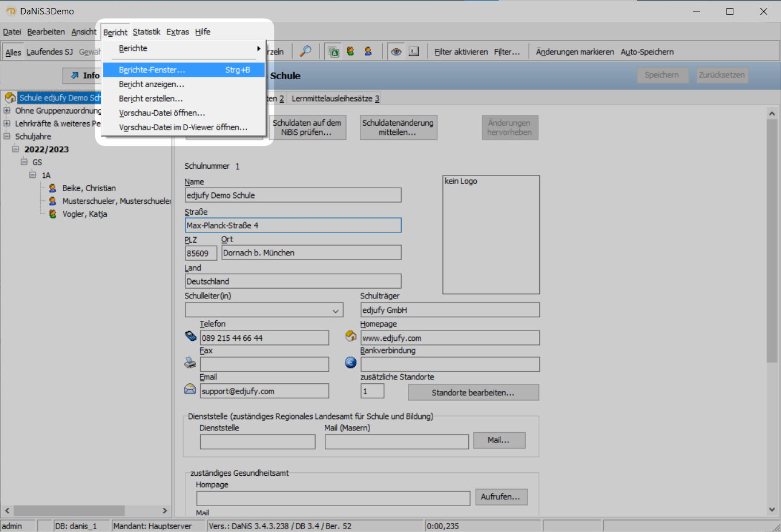Image resolution: width=781 pixels, height=532 pixels.
Task: Click the envelope icon beside Email field
Action: 191,390
